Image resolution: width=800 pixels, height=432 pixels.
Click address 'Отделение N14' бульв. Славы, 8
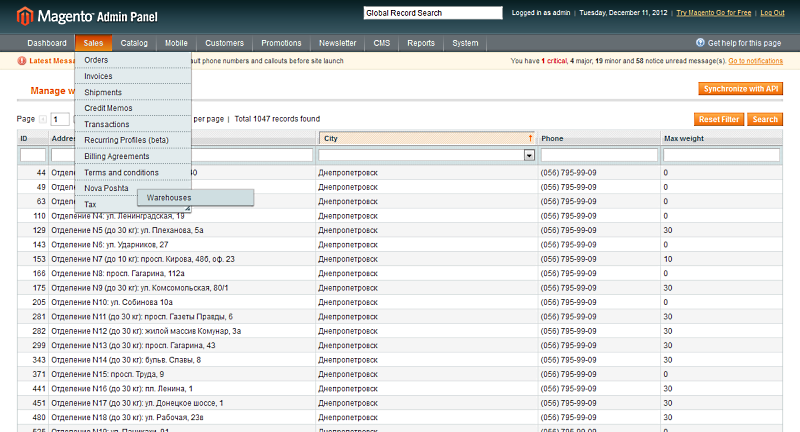pyautogui.click(x=126, y=360)
